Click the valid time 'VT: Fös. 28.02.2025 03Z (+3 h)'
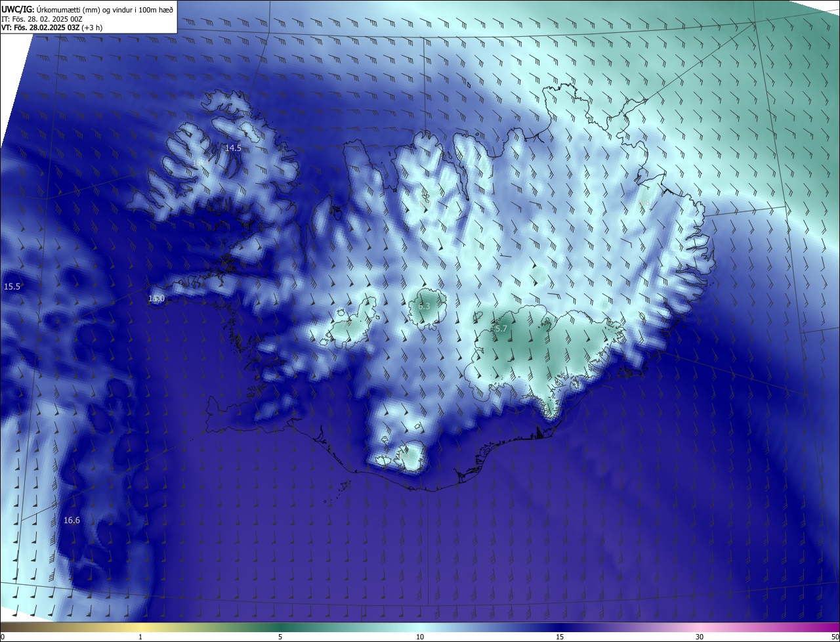This screenshot has height=642, width=840. (x=51, y=28)
